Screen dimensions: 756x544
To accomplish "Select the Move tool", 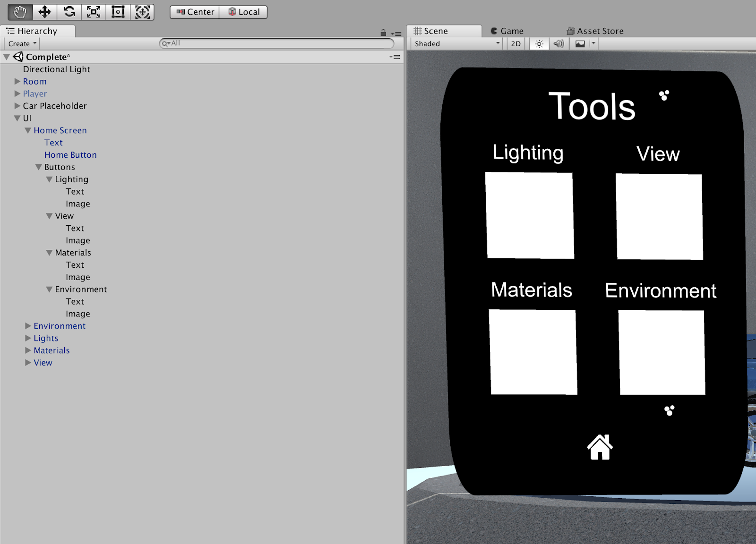I will pos(45,12).
